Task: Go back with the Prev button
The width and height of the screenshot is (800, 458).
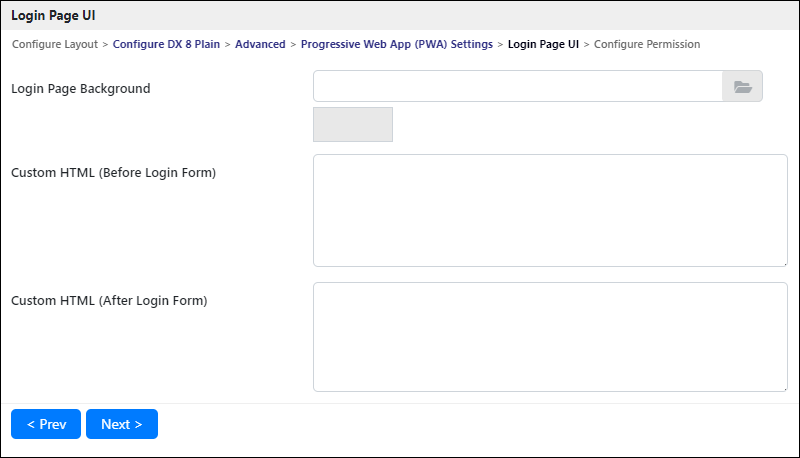Action: coord(46,424)
